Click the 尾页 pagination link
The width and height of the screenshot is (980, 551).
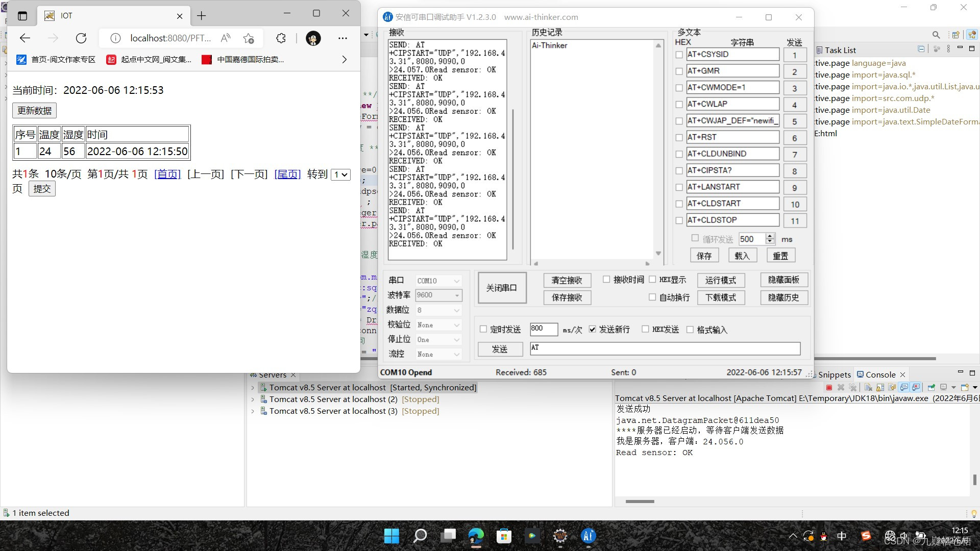(x=287, y=174)
